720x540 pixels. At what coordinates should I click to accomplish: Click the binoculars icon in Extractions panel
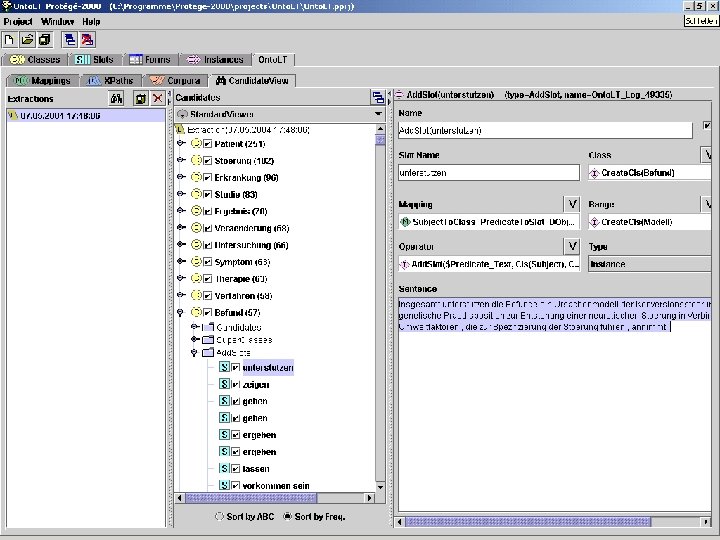tap(116, 98)
